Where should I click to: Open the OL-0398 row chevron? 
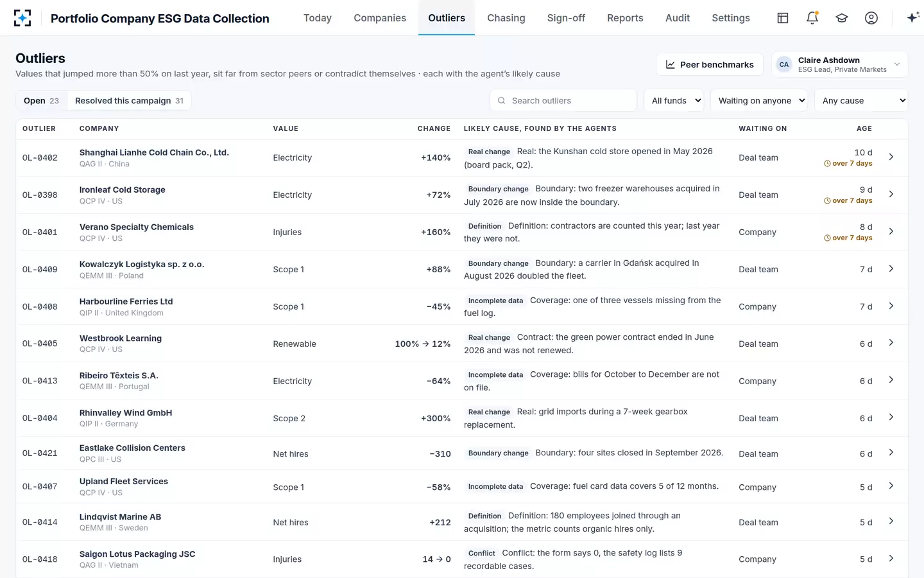coord(891,194)
